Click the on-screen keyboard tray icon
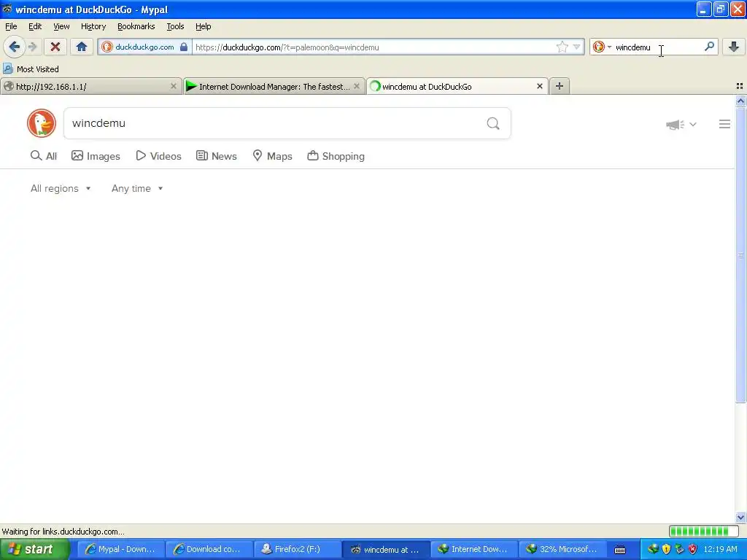Image resolution: width=747 pixels, height=560 pixels. point(620,550)
